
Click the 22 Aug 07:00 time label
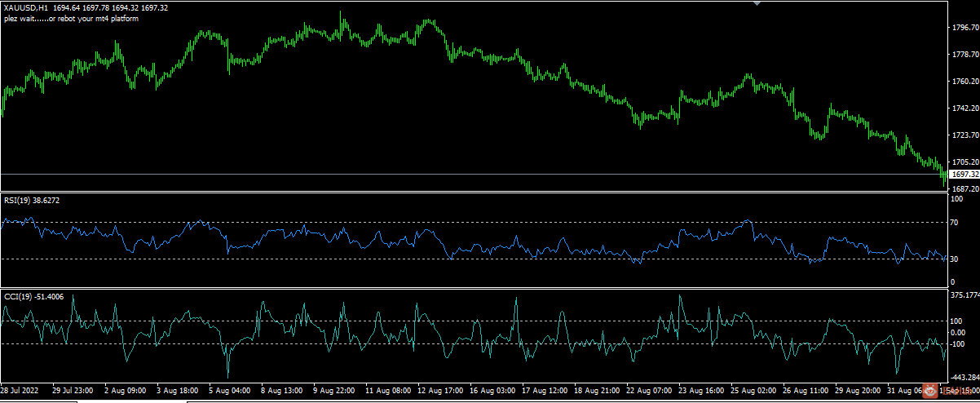point(649,392)
